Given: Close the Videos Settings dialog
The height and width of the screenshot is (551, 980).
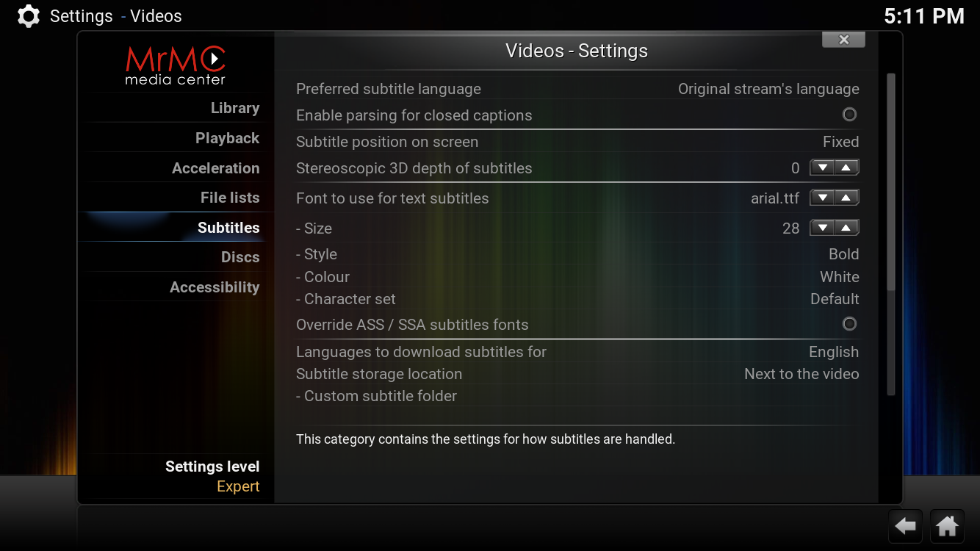Looking at the screenshot, I should 843,40.
